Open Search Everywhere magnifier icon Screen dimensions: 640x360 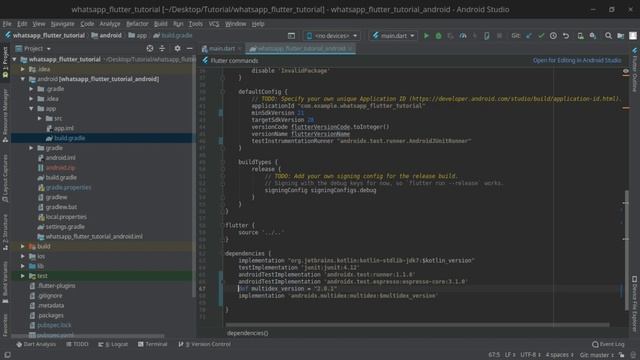coord(608,36)
